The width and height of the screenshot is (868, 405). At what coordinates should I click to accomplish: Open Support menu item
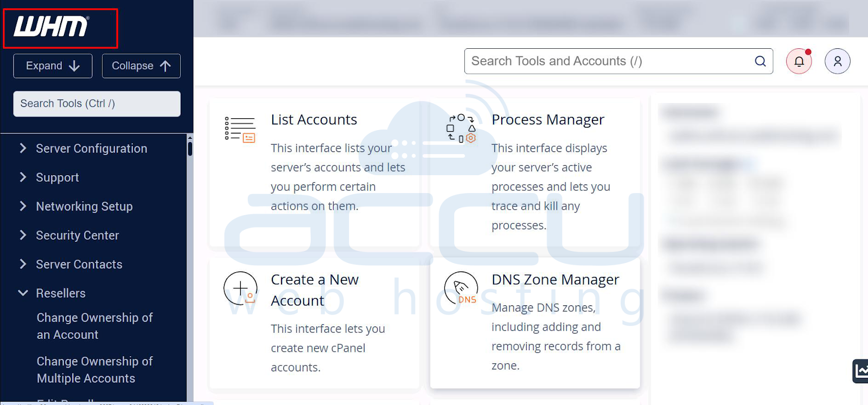[x=57, y=177]
